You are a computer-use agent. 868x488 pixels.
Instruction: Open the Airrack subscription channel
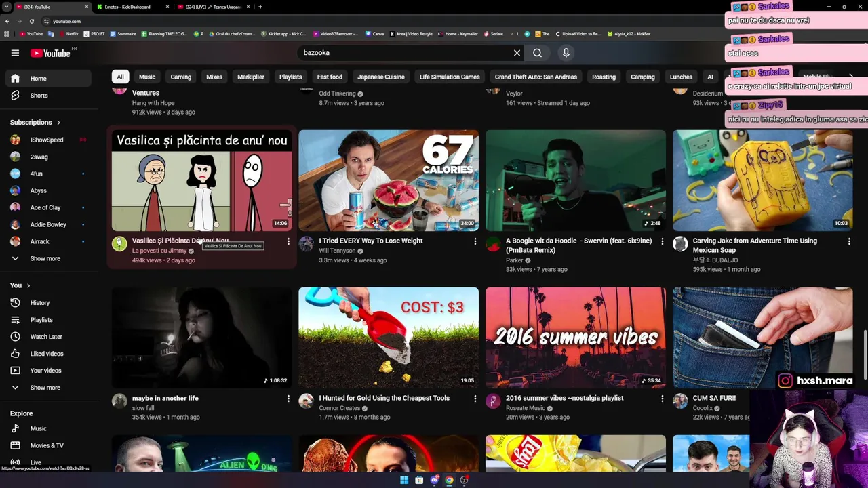point(47,241)
